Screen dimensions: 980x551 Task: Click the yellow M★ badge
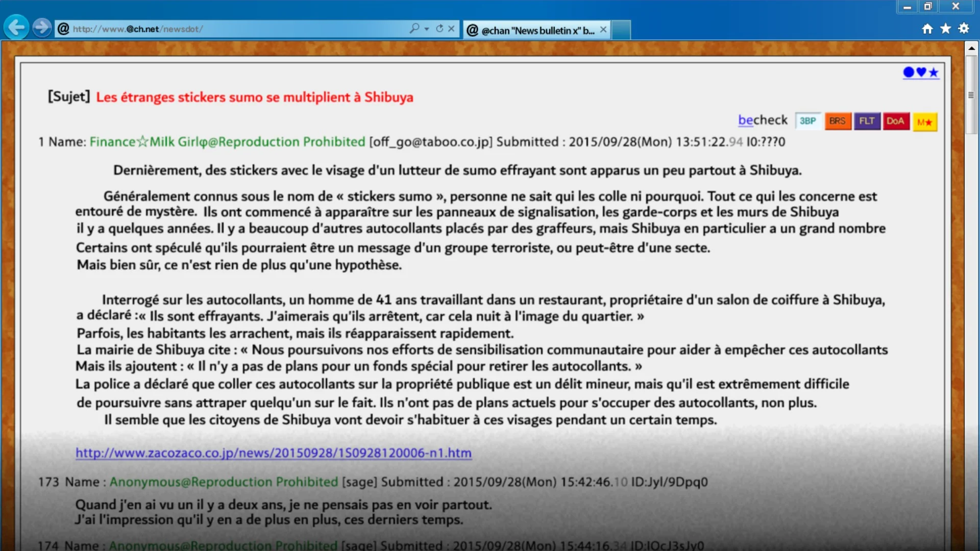coord(925,122)
